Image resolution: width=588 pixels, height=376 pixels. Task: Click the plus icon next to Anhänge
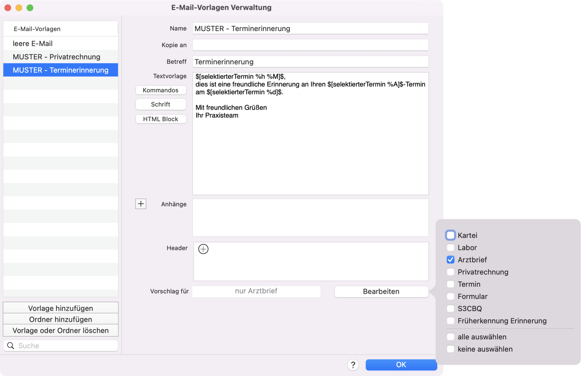click(x=141, y=204)
